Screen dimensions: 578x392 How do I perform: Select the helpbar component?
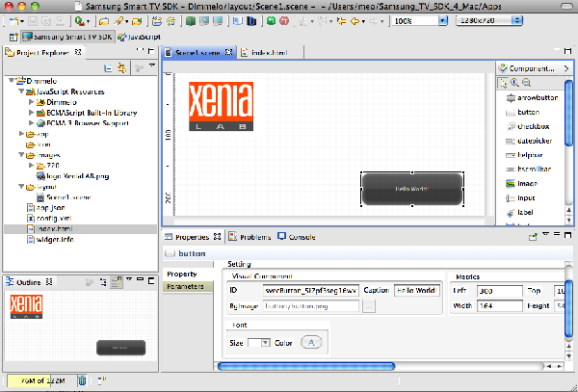tap(524, 155)
